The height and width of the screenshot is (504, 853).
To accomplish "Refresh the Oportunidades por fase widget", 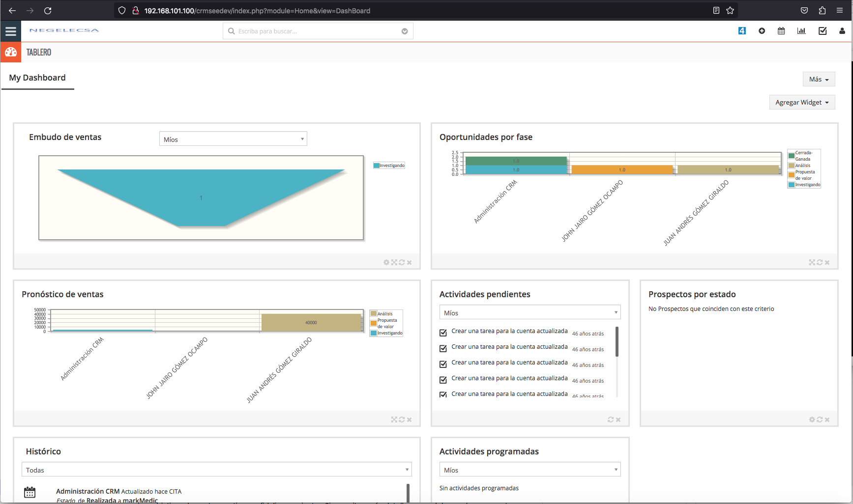I will coord(820,262).
